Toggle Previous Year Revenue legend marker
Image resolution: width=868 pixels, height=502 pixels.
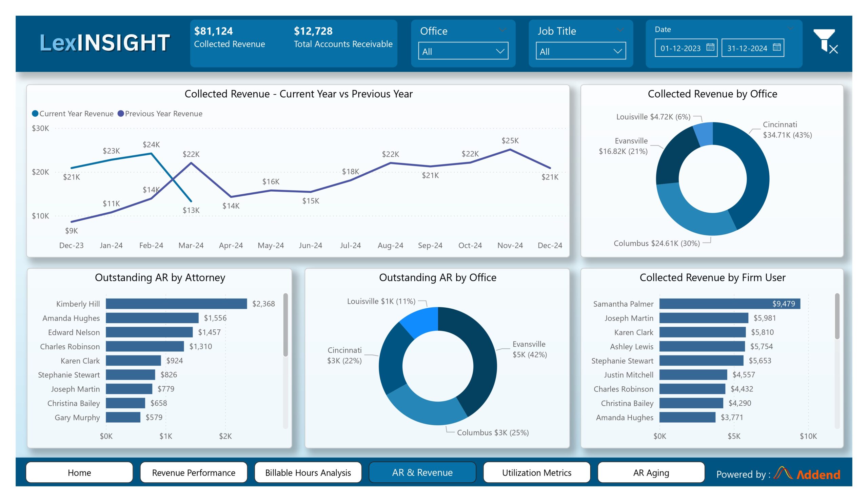point(121,113)
